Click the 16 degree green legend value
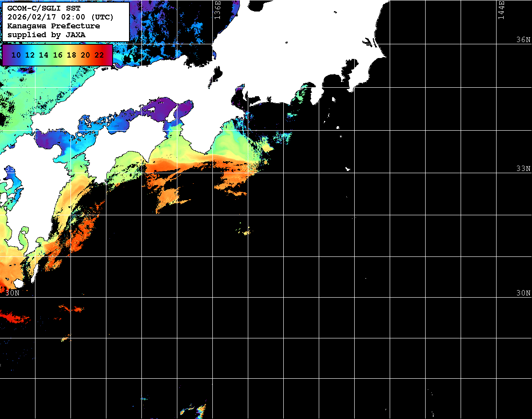This screenshot has height=419, width=532. [58, 55]
